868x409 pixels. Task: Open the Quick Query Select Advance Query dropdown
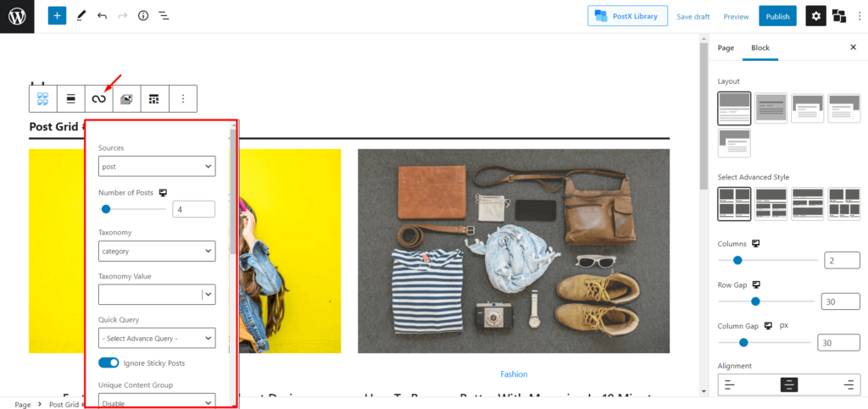[x=157, y=338]
